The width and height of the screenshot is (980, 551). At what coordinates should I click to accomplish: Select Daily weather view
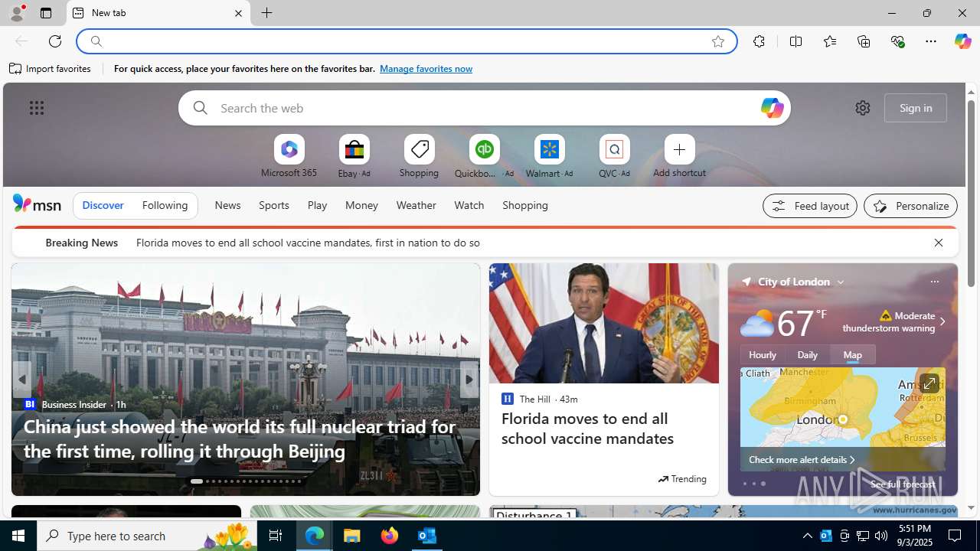[808, 354]
